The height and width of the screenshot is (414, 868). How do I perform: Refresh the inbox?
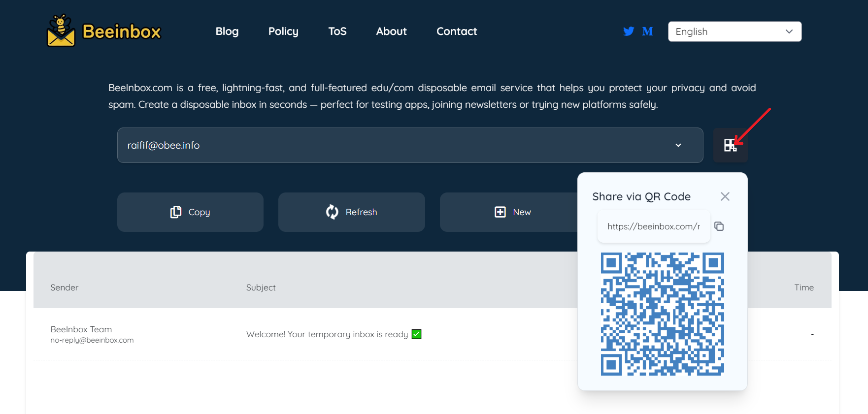click(x=351, y=212)
